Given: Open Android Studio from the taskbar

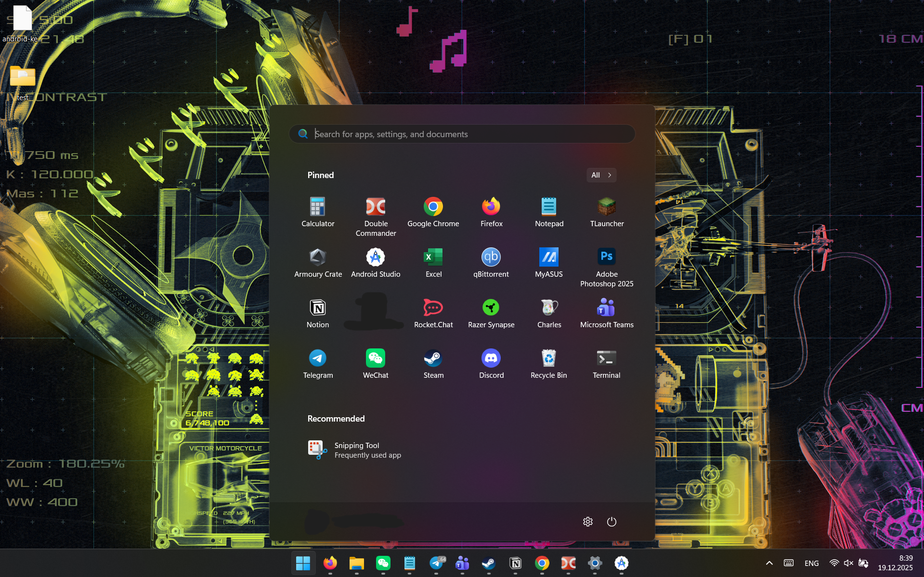Looking at the screenshot, I should point(621,563).
